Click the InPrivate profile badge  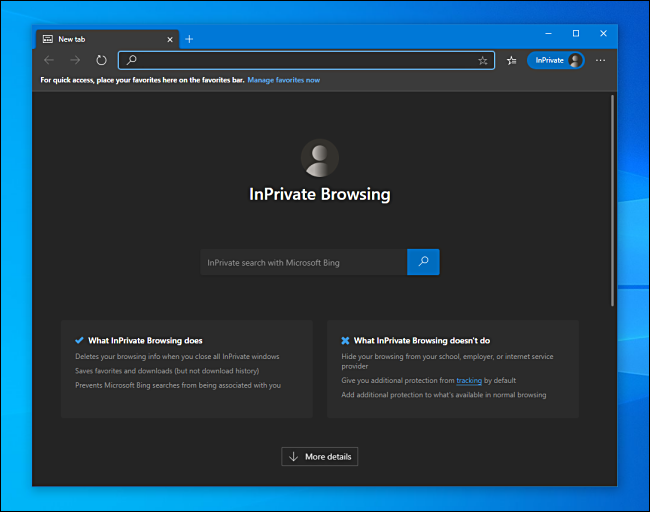556,60
